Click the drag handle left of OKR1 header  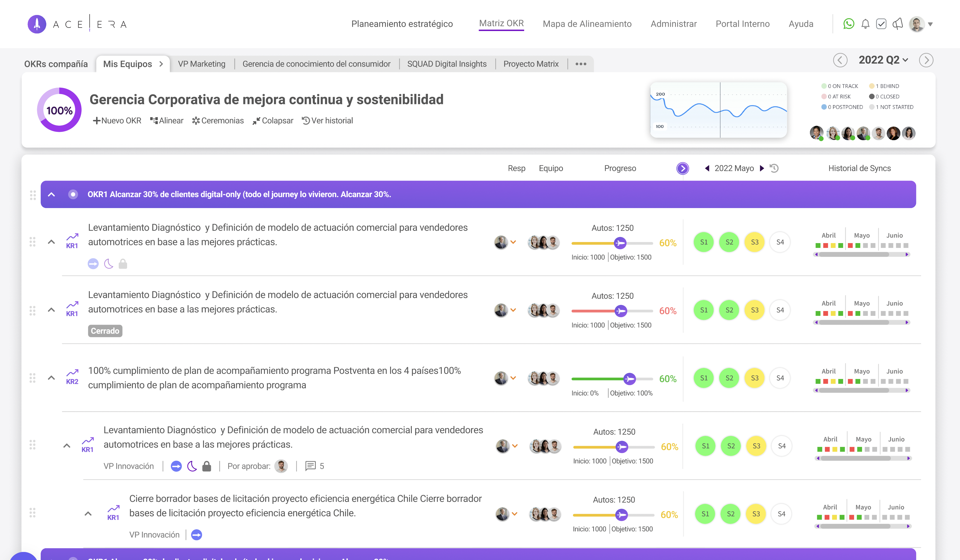(33, 195)
